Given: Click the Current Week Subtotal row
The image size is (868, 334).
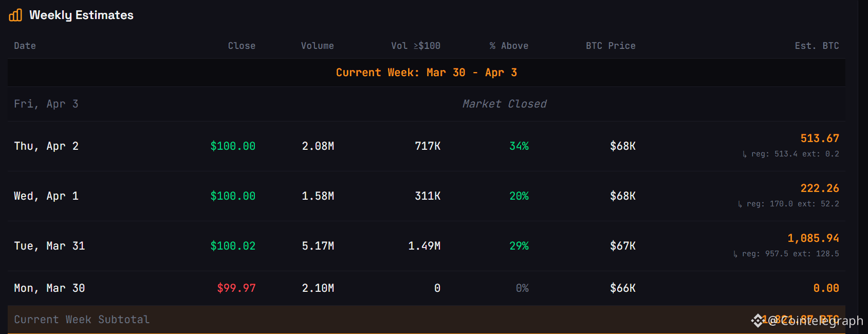Looking at the screenshot, I should coord(427,320).
